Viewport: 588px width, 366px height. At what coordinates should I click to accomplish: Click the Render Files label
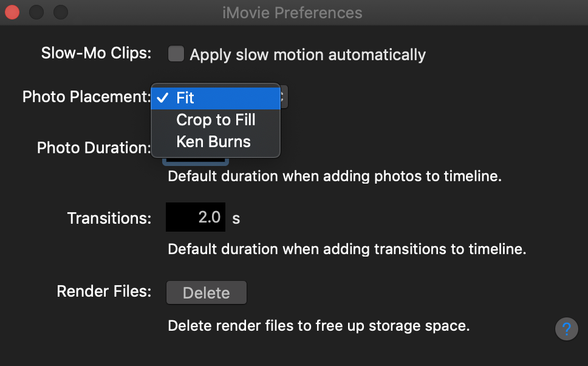coord(104,291)
